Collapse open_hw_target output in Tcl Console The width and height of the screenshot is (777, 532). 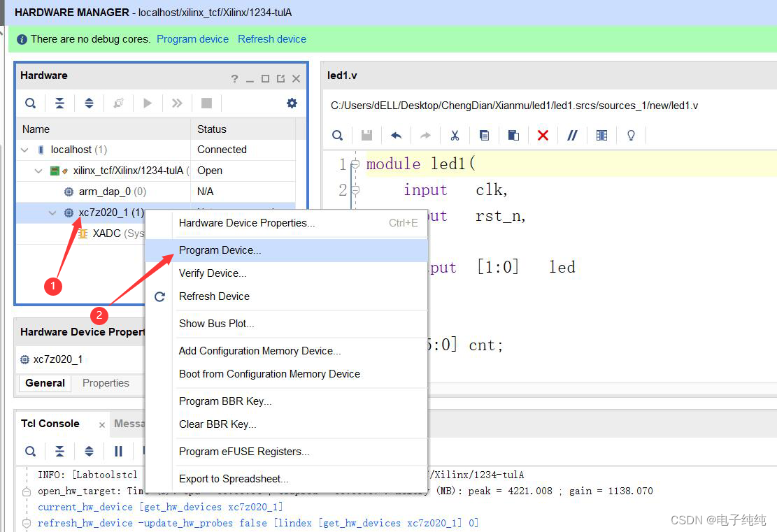point(27,491)
